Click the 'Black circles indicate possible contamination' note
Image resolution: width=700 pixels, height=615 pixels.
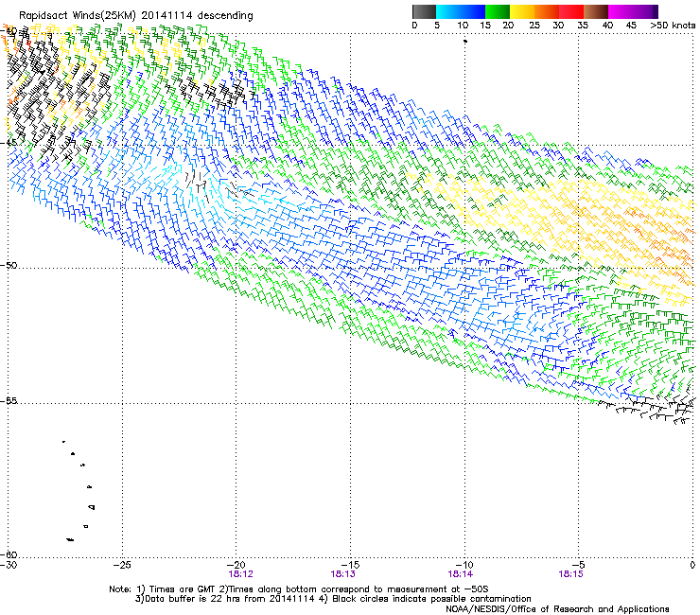click(x=431, y=599)
